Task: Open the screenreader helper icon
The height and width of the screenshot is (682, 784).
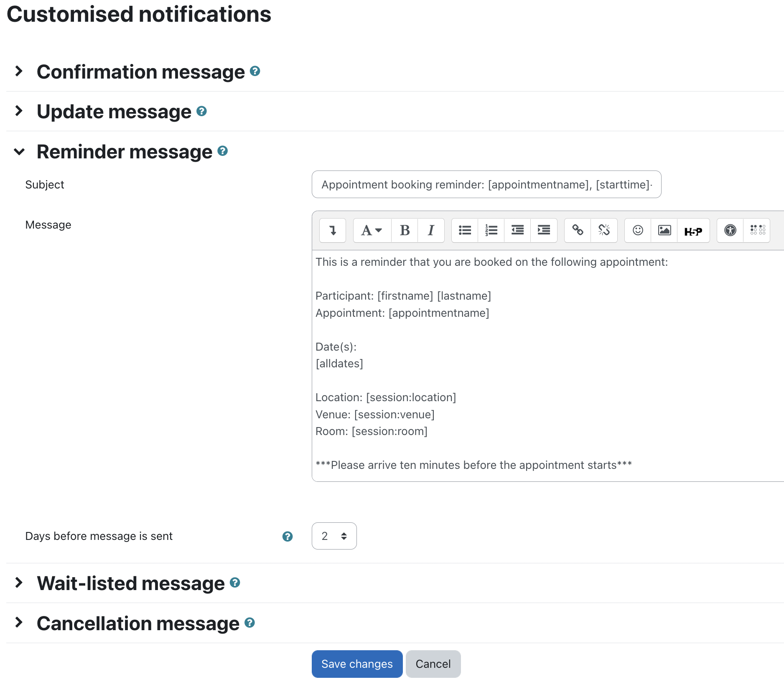Action: 757,230
